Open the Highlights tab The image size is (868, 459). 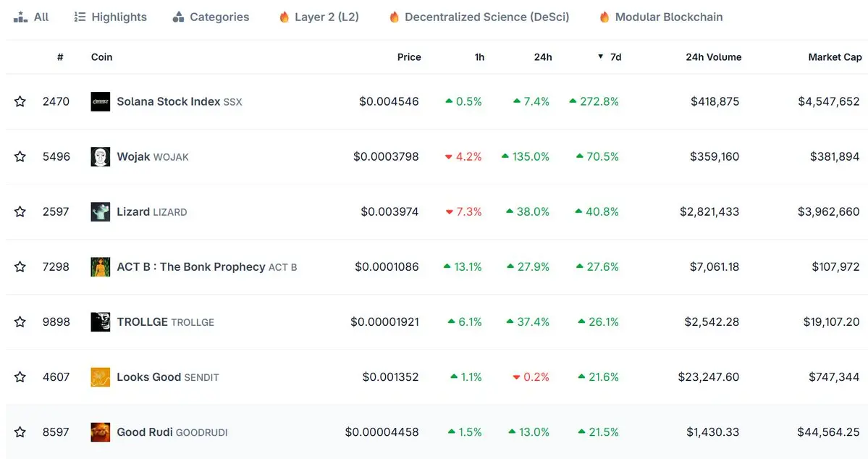point(110,17)
